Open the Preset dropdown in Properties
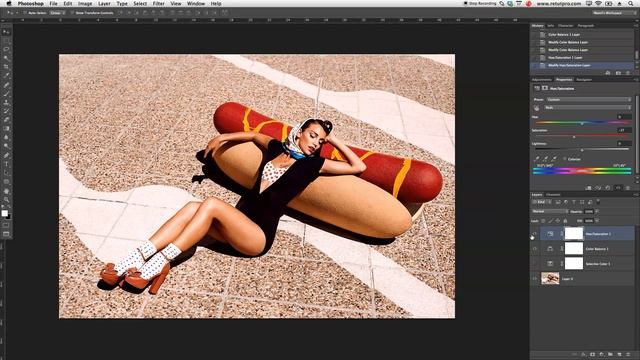 click(x=589, y=99)
